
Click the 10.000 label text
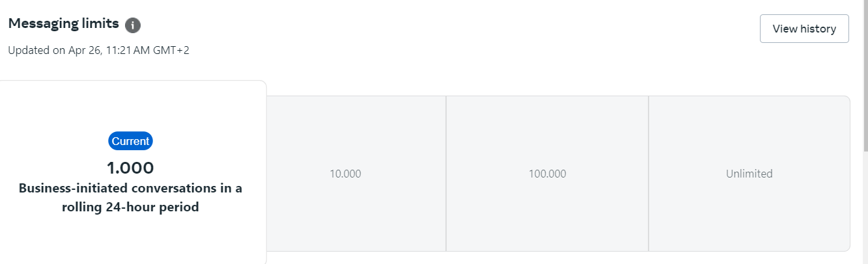[x=345, y=174]
